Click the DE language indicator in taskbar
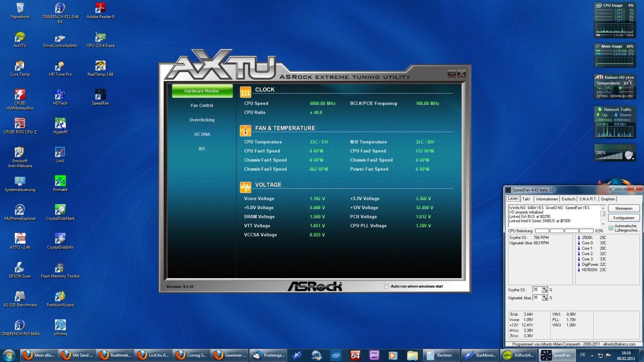Viewport: 644px width, 362px height. point(583,355)
